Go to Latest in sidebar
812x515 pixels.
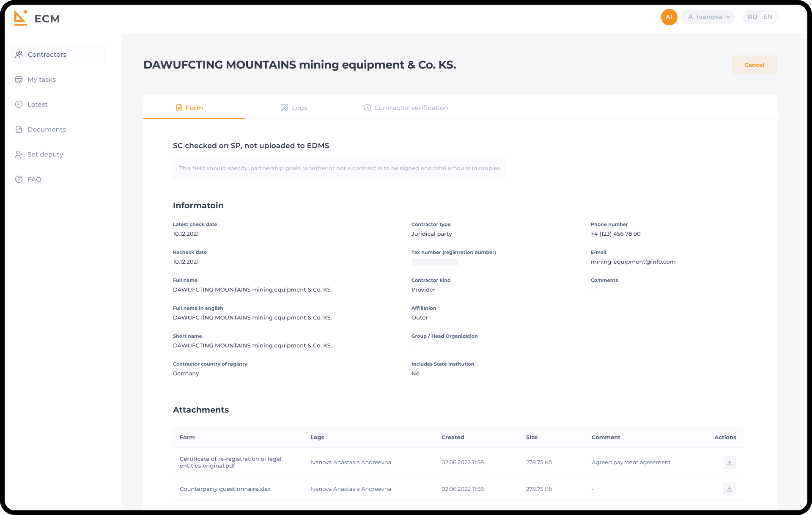37,105
